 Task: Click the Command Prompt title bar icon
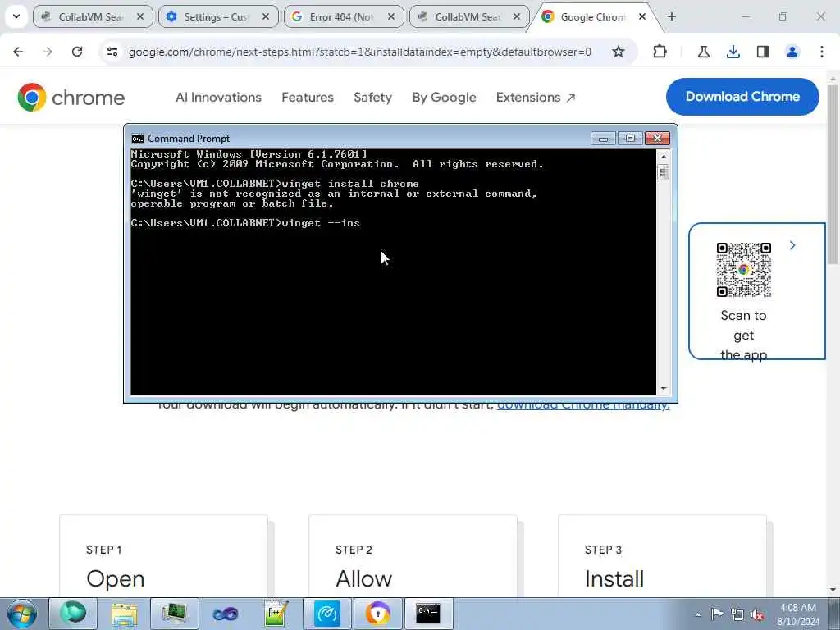pos(138,139)
